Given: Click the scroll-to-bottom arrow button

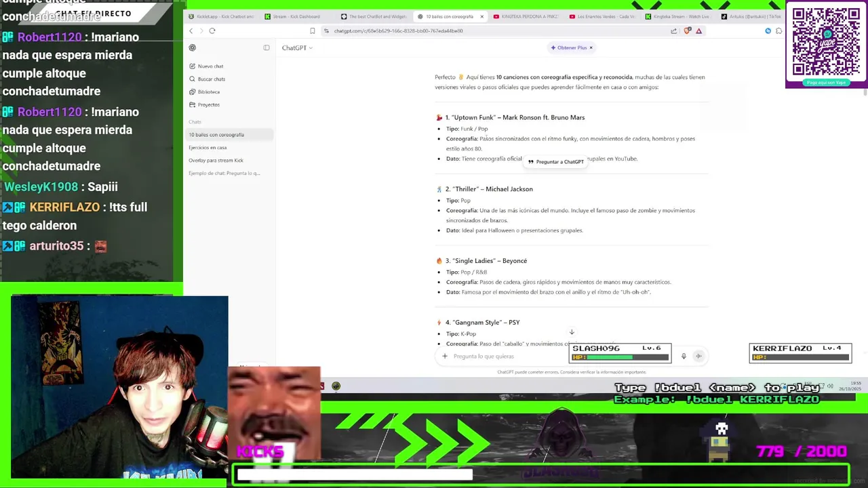Looking at the screenshot, I should pyautogui.click(x=572, y=332).
